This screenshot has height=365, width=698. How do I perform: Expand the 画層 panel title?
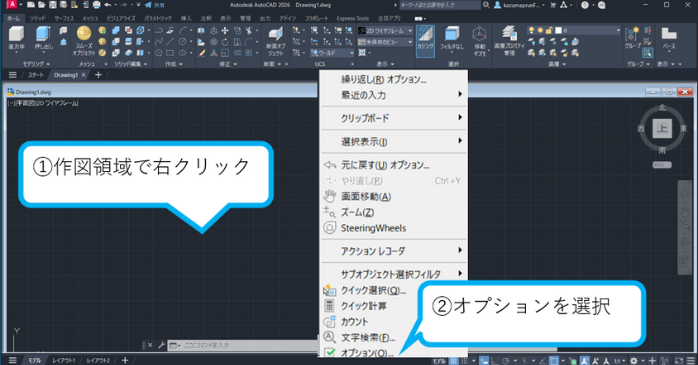[x=556, y=64]
